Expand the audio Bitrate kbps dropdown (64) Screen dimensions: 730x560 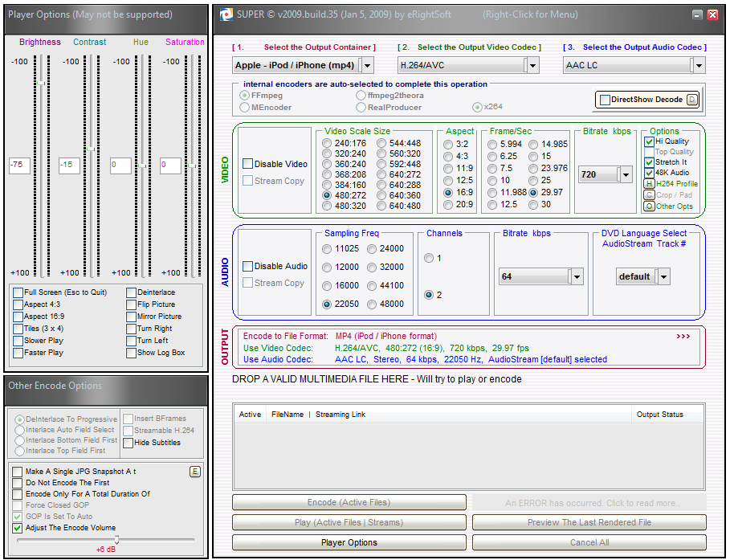tap(577, 276)
